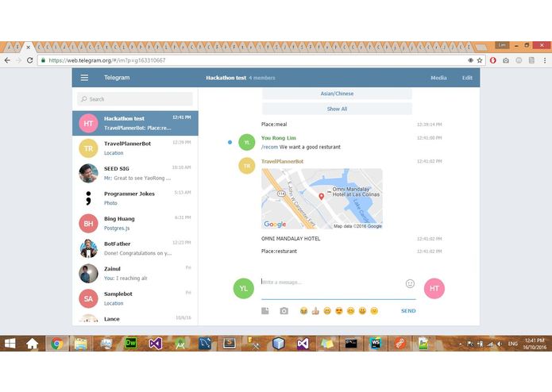
Task: Open the Media dropdown in header
Action: [438, 78]
